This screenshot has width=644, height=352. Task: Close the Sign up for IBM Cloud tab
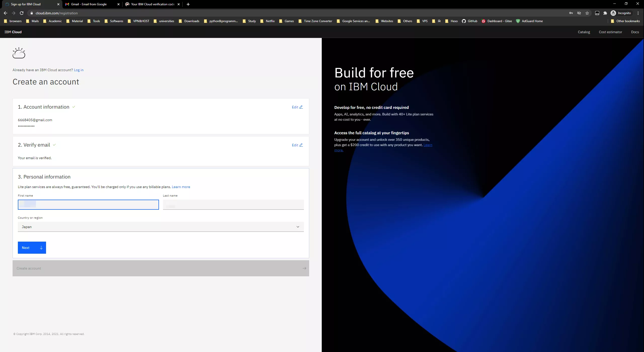click(58, 4)
